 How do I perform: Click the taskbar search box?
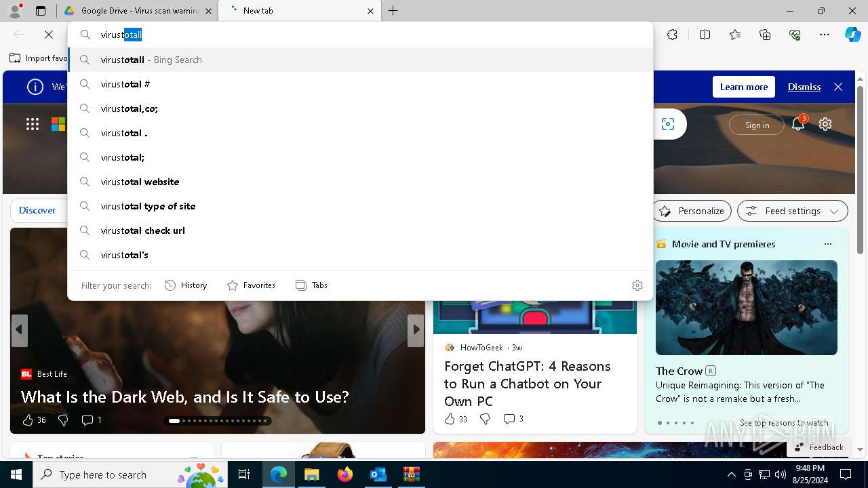pyautogui.click(x=131, y=474)
